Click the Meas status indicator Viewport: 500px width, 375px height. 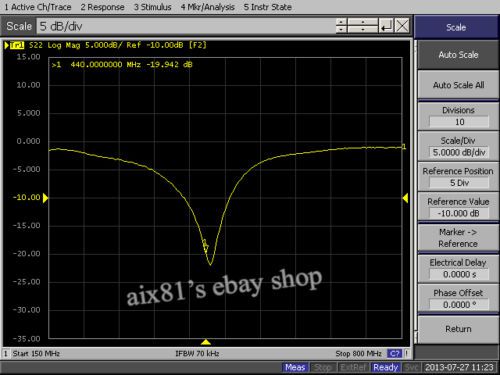tap(295, 367)
